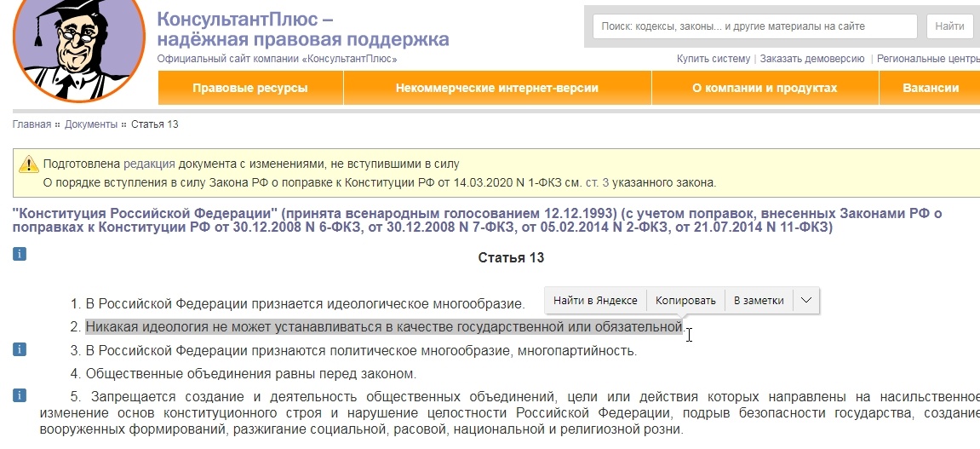
Task: Open the Правовые ресурсы tab
Action: click(250, 88)
